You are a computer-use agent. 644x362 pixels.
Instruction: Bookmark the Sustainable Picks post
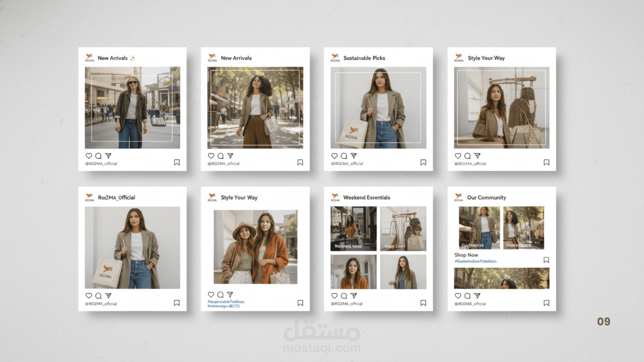pos(423,163)
